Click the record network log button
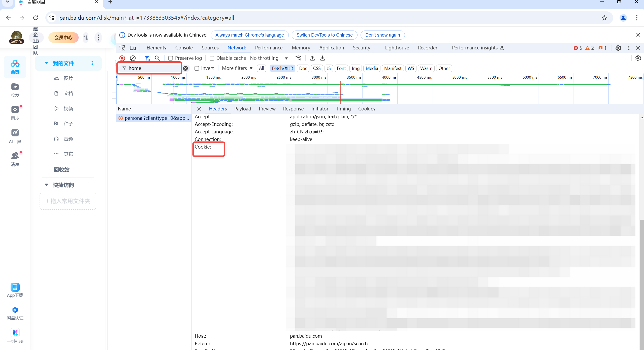 (x=122, y=58)
